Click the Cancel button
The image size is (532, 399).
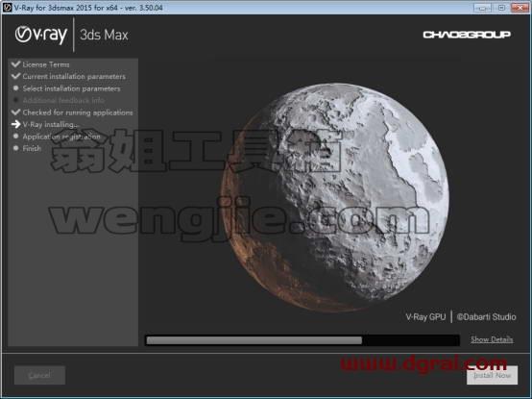pyautogui.click(x=39, y=375)
